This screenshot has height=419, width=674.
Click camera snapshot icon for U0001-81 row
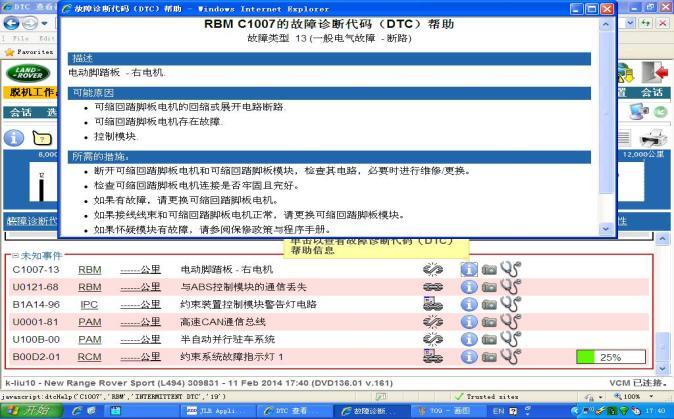point(489,322)
